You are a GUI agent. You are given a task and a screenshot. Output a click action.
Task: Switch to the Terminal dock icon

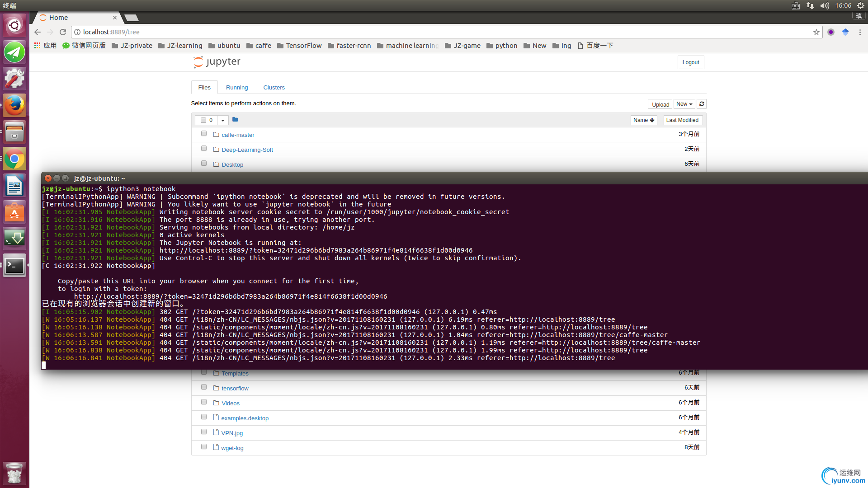14,265
